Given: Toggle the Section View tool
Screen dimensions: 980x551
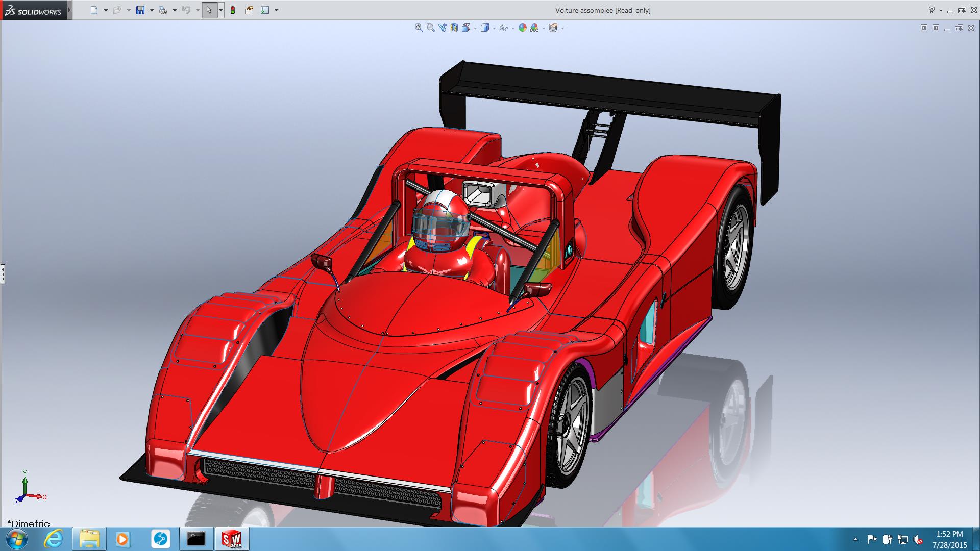Looking at the screenshot, I should pyautogui.click(x=454, y=28).
